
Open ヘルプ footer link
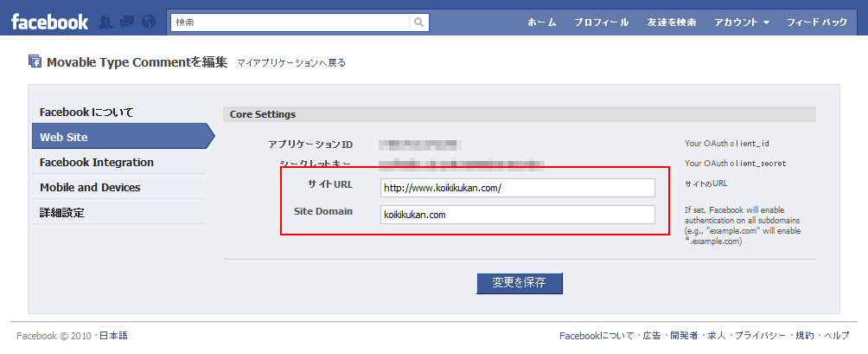(x=836, y=336)
